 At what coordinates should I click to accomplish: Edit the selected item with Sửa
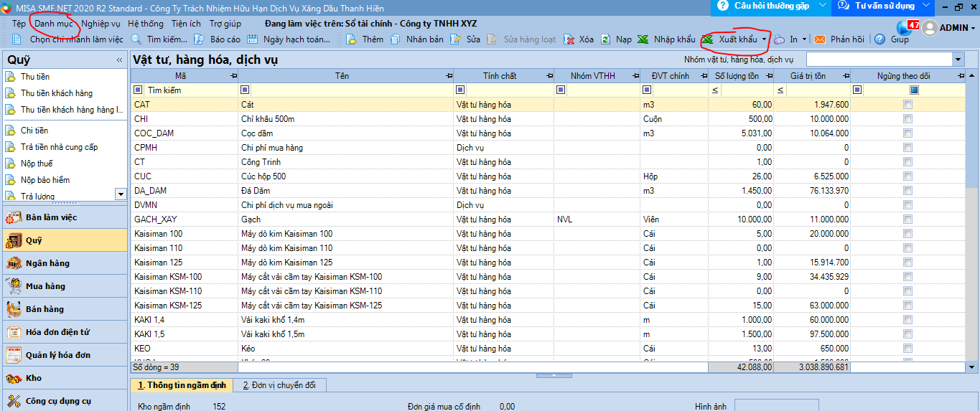[x=465, y=39]
